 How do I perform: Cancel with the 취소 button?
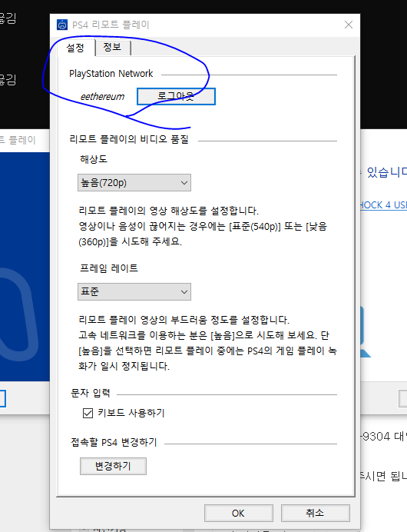[315, 513]
